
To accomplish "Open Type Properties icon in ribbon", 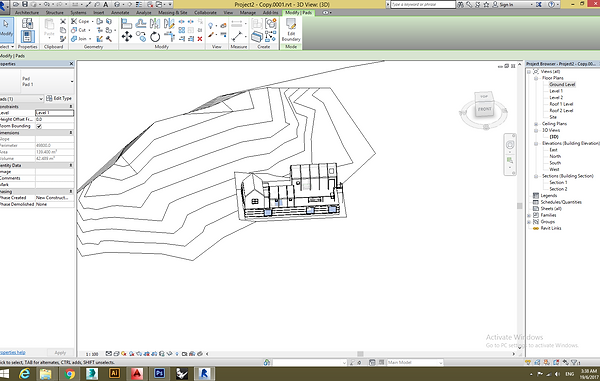I will pyautogui.click(x=27, y=23).
